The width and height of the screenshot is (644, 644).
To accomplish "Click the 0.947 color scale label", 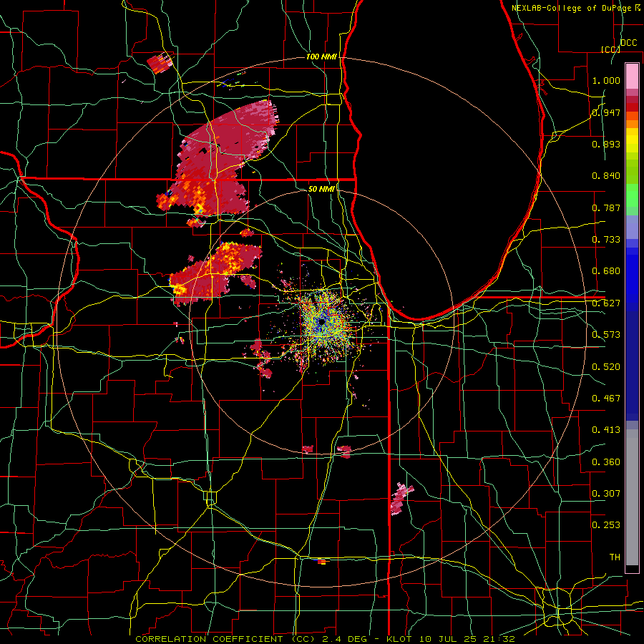I will point(606,112).
